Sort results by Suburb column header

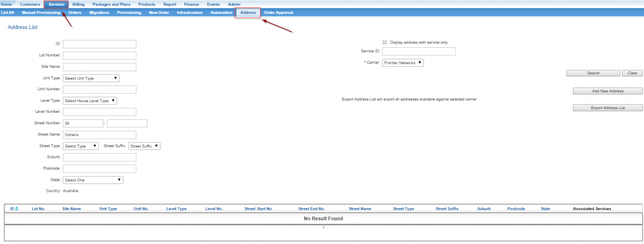(484, 209)
